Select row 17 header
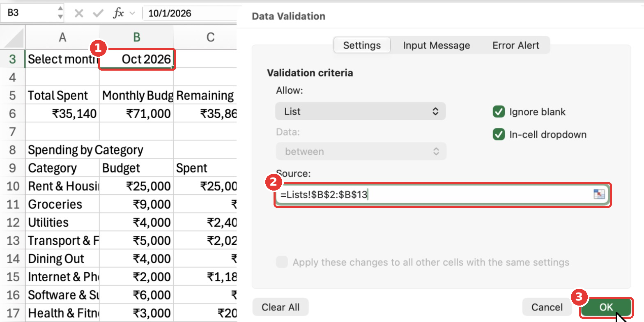 12,313
